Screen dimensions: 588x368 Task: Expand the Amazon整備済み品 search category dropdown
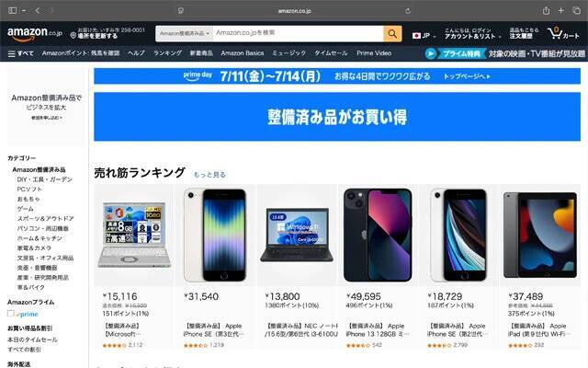[x=184, y=33]
